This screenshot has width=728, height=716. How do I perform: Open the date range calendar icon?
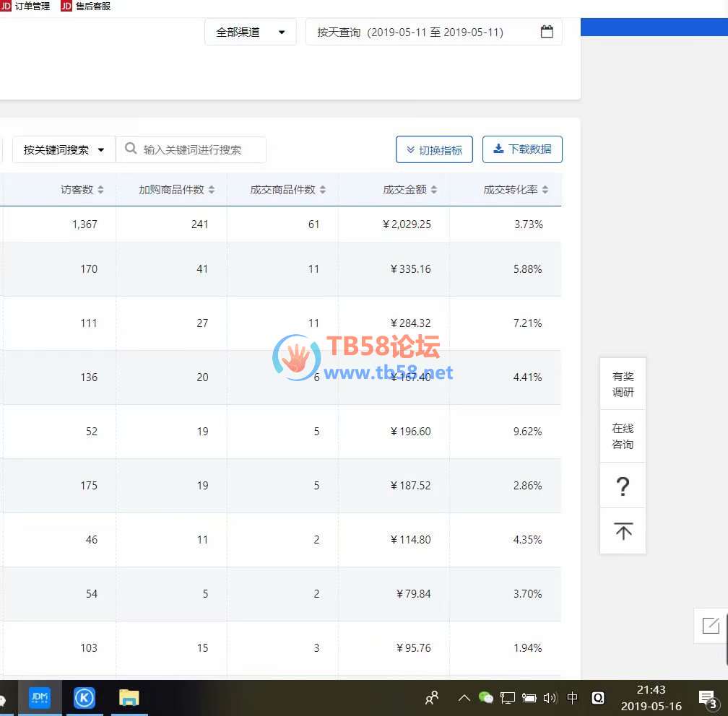[547, 32]
